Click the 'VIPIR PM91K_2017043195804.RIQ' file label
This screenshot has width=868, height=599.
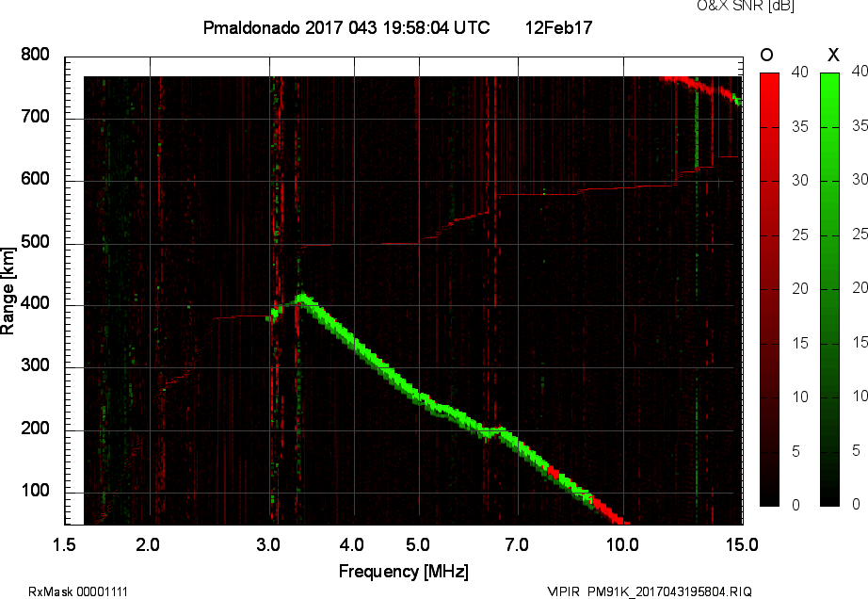coord(650,591)
